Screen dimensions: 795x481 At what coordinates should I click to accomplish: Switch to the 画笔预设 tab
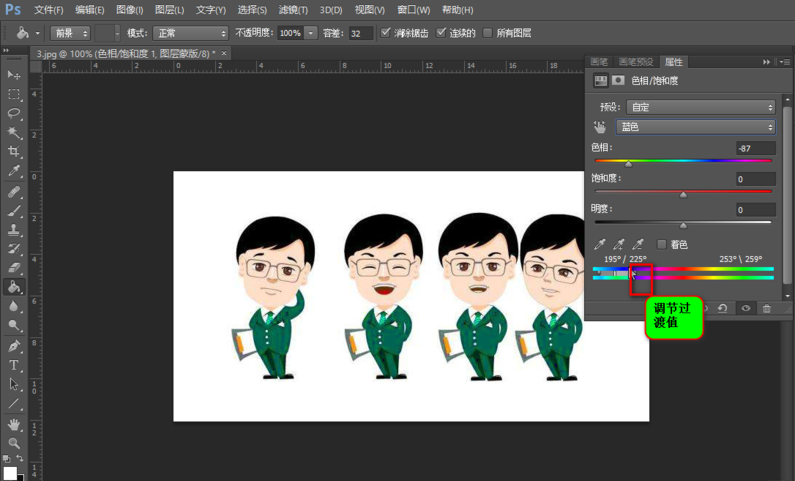[x=637, y=62]
